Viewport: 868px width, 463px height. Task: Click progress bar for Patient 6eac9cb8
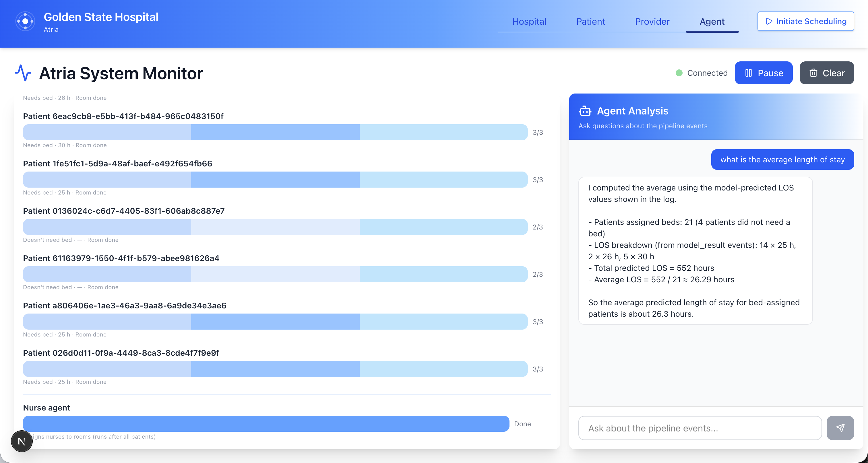pos(275,132)
